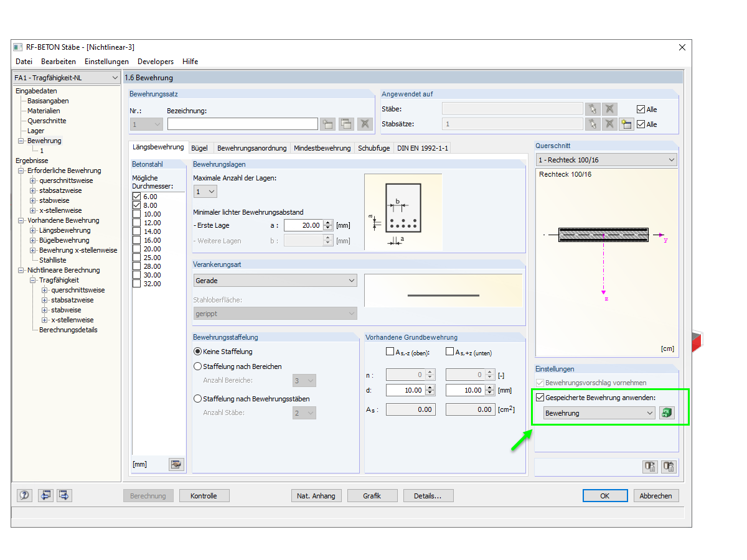
Task: Open Bearbeiten menu
Action: click(59, 62)
